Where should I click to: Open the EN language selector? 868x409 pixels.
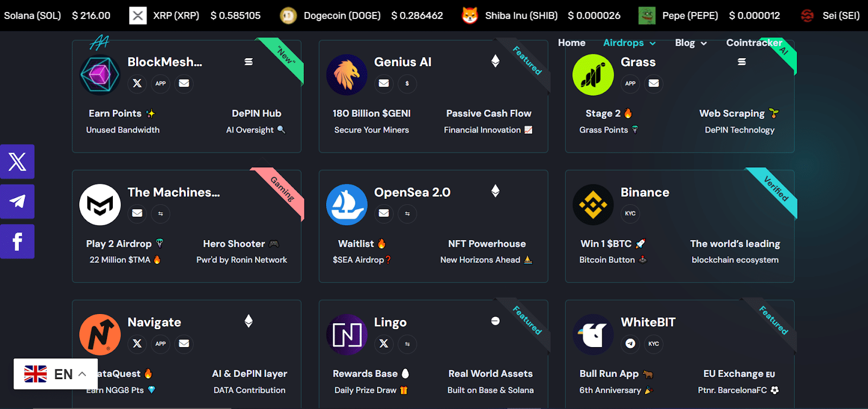coord(55,374)
